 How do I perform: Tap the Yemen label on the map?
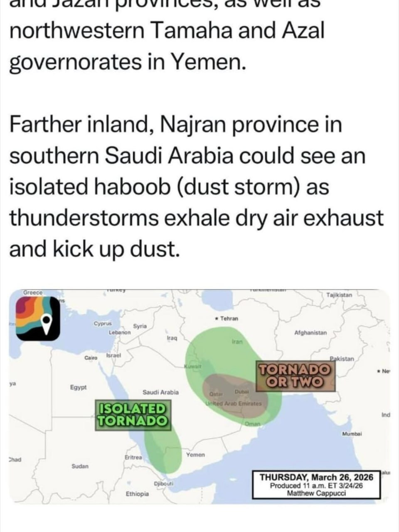click(195, 455)
